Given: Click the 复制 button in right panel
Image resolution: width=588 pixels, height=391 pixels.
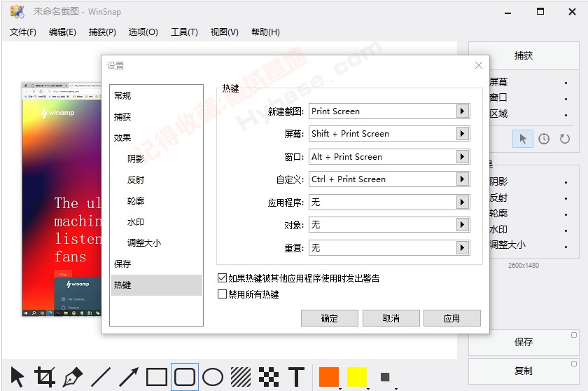Looking at the screenshot, I should pyautogui.click(x=524, y=371).
